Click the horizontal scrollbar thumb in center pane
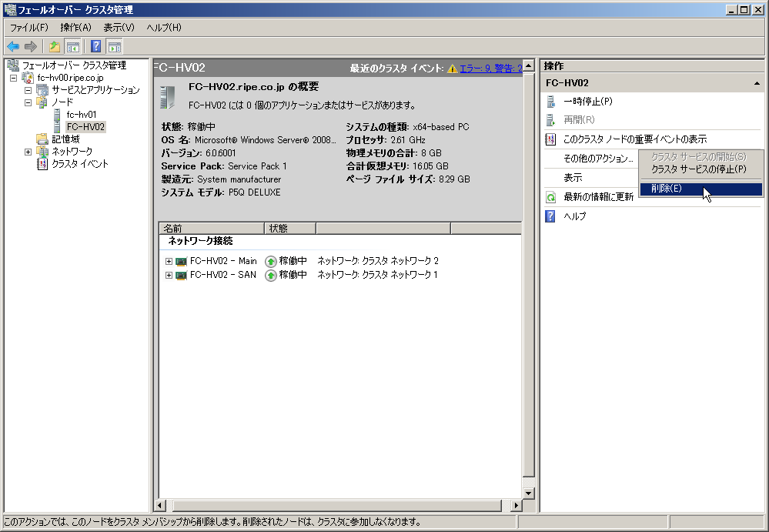 pyautogui.click(x=337, y=505)
